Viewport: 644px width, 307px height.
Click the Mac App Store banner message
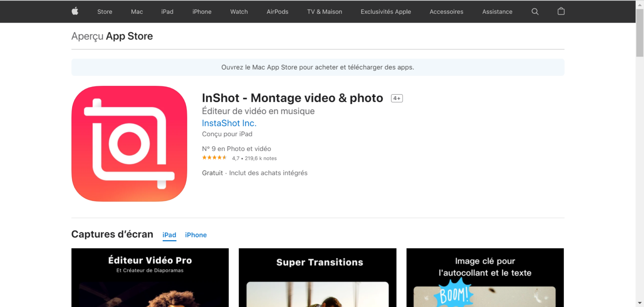318,67
